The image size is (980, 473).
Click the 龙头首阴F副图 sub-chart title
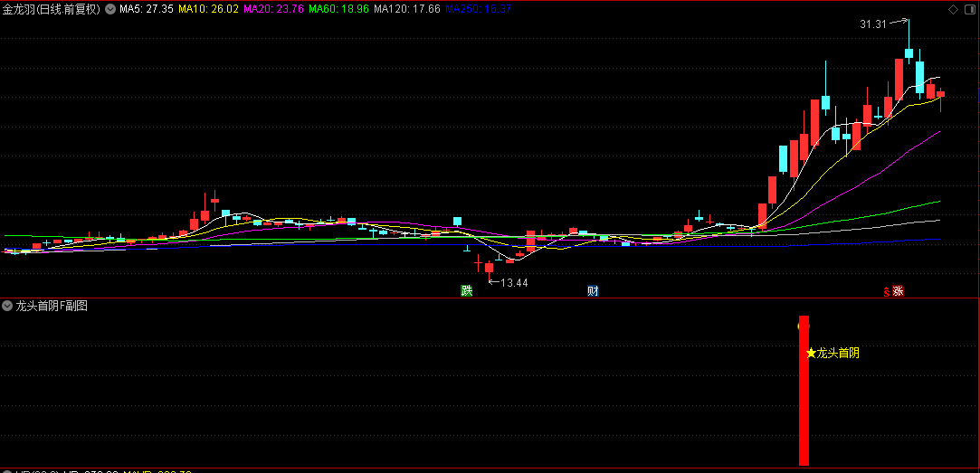click(52, 306)
